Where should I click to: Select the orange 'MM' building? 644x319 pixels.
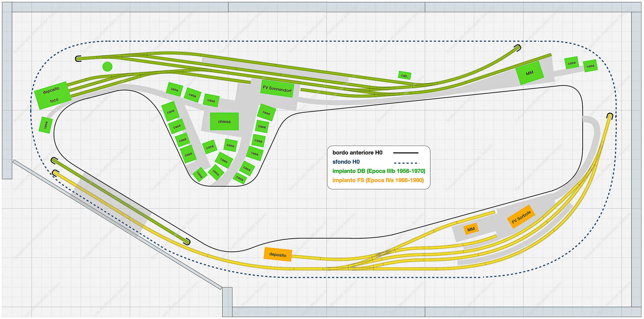point(471,229)
